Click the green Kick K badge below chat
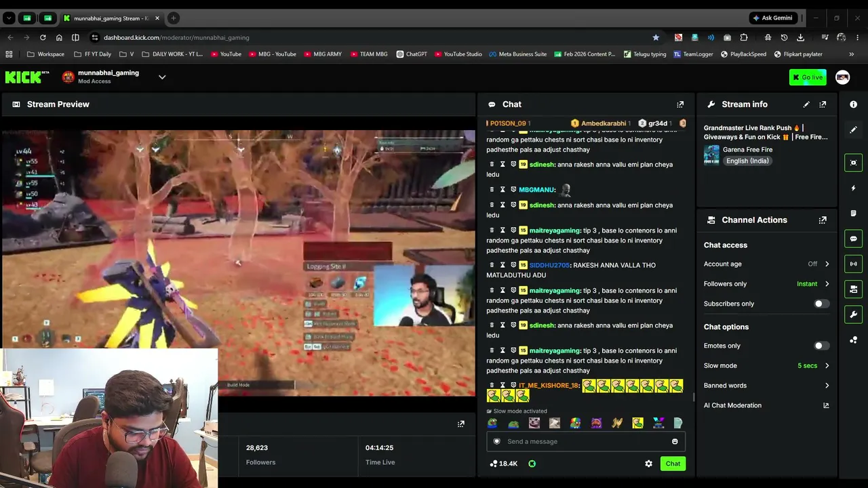 532,464
